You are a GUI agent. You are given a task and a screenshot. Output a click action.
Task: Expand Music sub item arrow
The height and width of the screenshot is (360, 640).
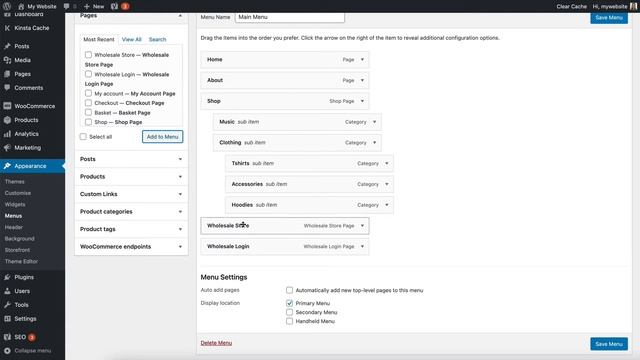[x=374, y=122]
